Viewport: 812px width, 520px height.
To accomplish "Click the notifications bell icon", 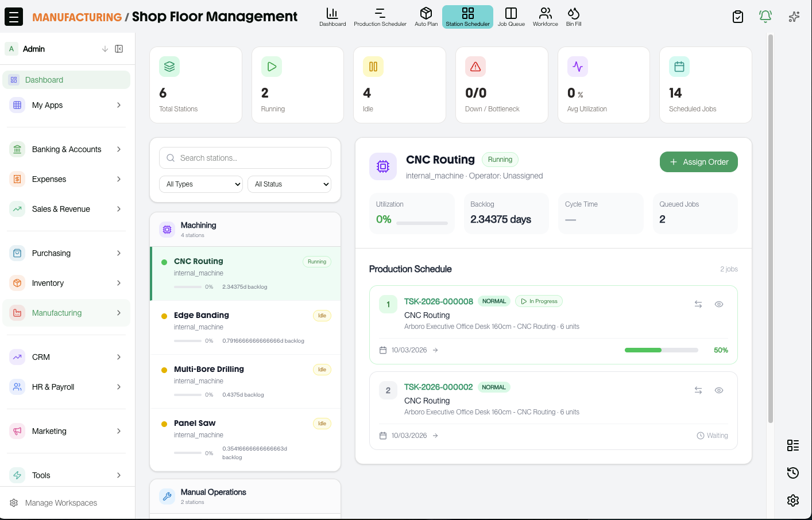I will click(x=765, y=17).
